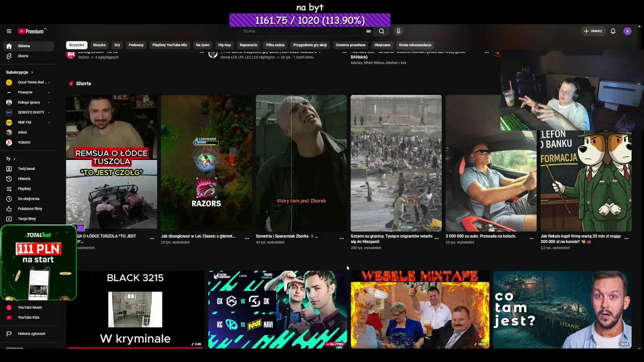Open the YOMAO channel subscription
The width and height of the screenshot is (644, 362).
pos(28,142)
